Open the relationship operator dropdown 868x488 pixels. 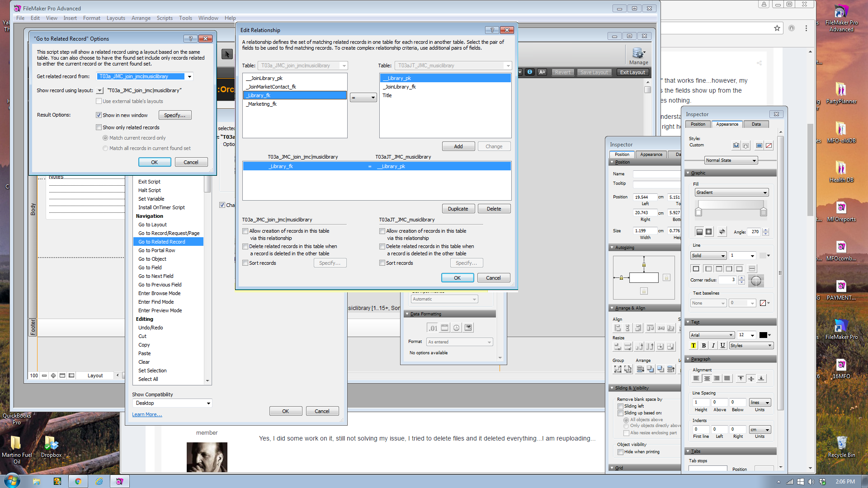[x=363, y=98]
